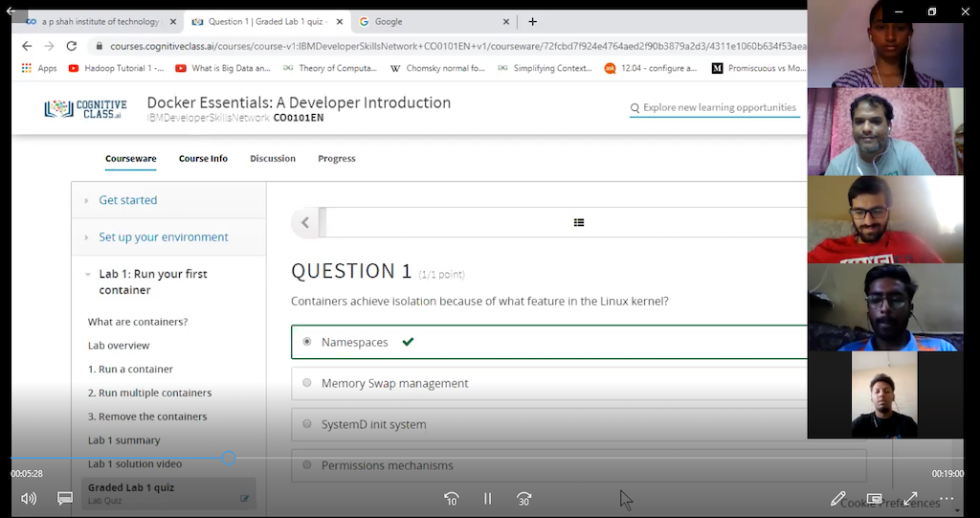Click the previous unit arrow button

(x=305, y=222)
